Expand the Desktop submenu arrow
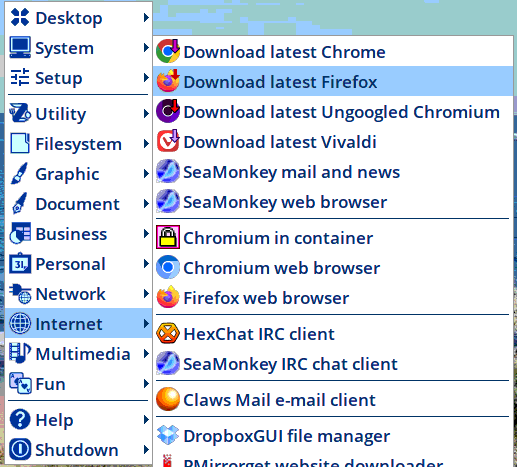 coord(146,17)
